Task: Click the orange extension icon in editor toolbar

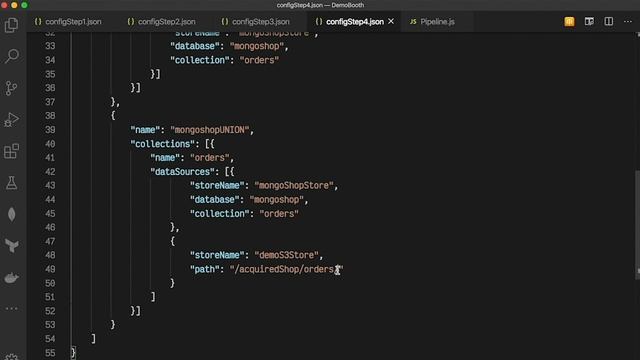Action: point(569,22)
